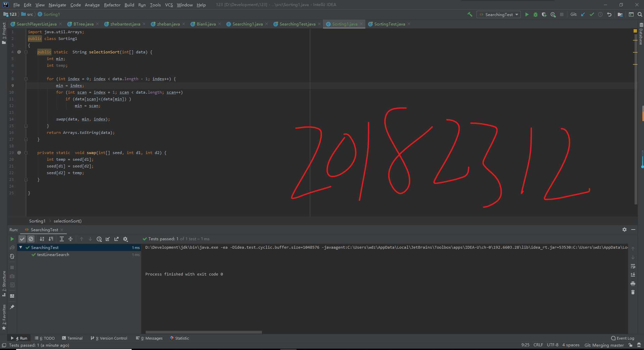Sort test results by duration
Screen dimensions: 644x350
coord(51,239)
